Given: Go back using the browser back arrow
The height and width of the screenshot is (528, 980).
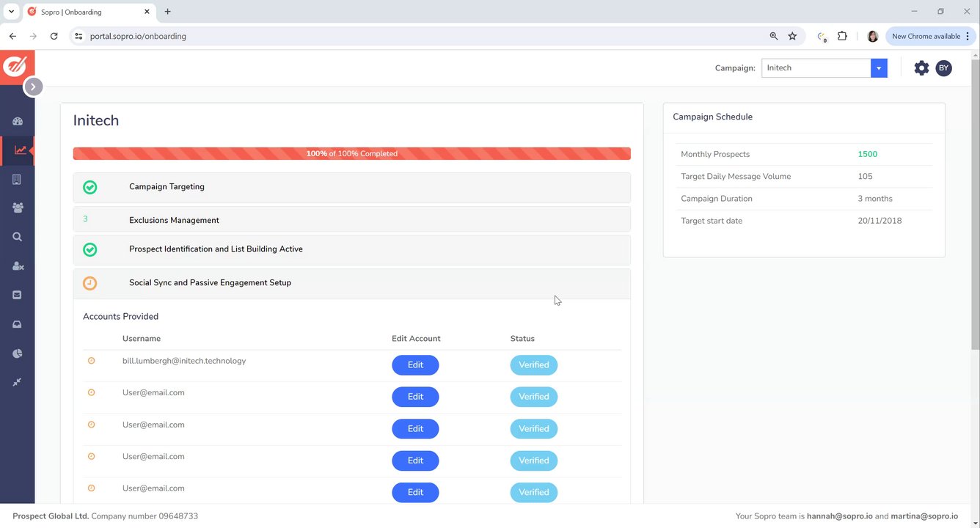Looking at the screenshot, I should [12, 36].
